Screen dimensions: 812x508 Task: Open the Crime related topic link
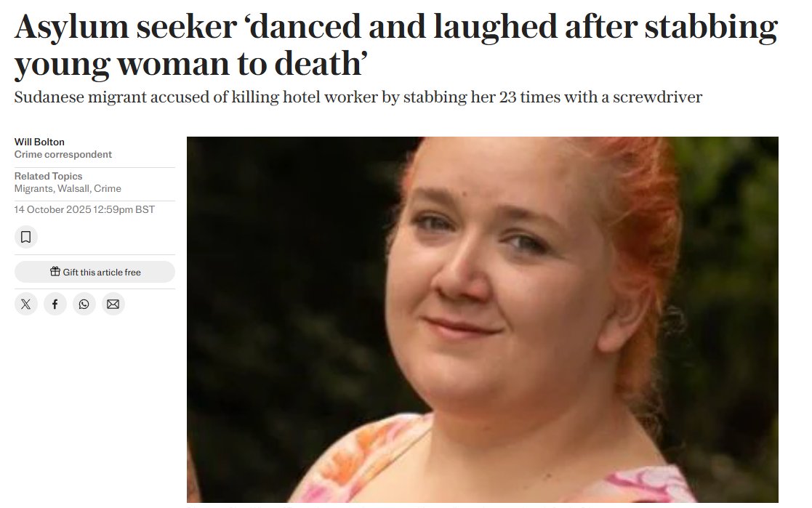(x=108, y=188)
